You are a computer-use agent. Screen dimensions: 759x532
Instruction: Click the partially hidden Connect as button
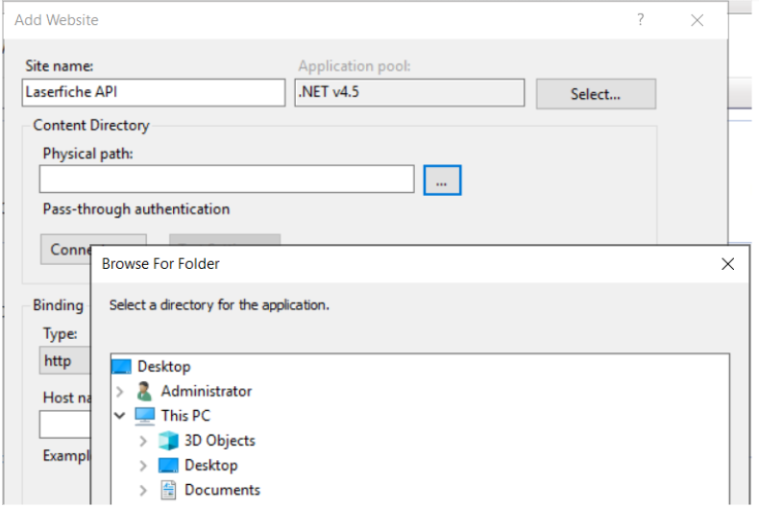66,249
